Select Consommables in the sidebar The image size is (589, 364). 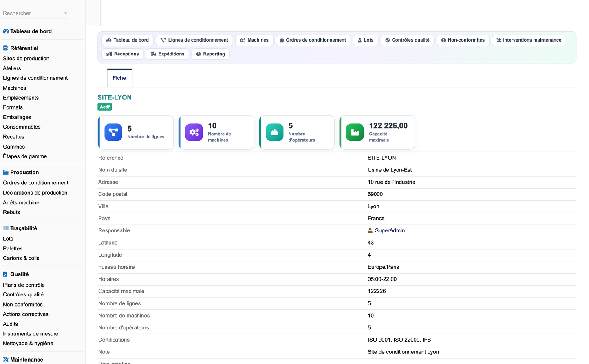(x=22, y=127)
